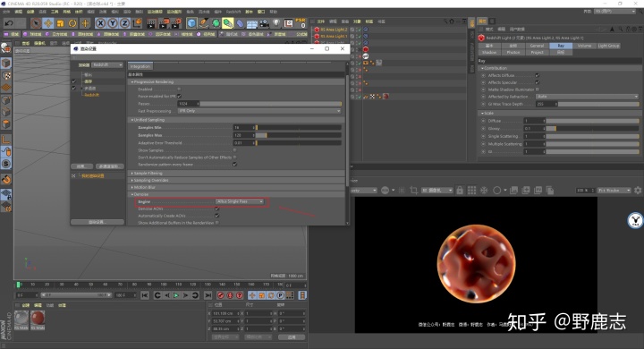644x349 pixels.
Task: Select the Scale tool icon
Action: click(61, 23)
